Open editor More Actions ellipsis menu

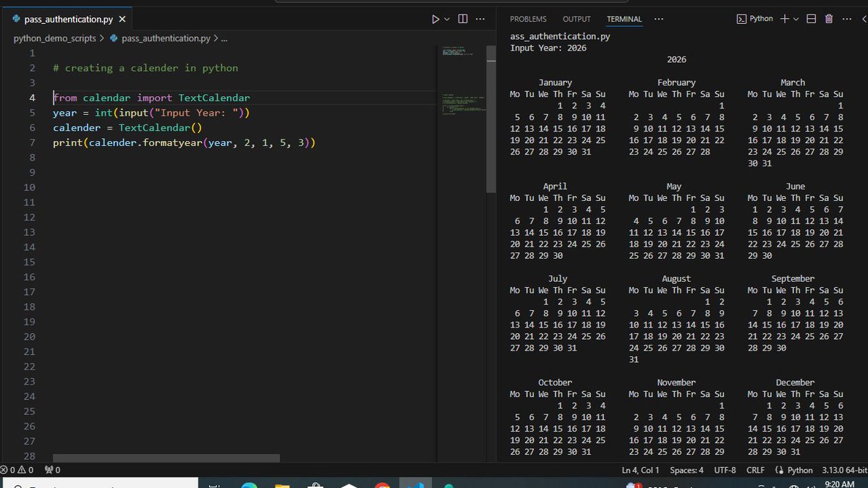tap(480, 19)
